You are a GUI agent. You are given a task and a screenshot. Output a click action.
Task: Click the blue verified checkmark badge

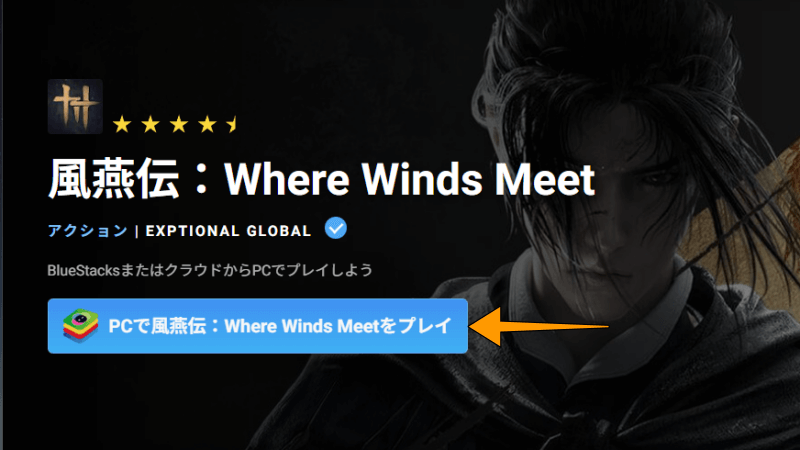336,228
